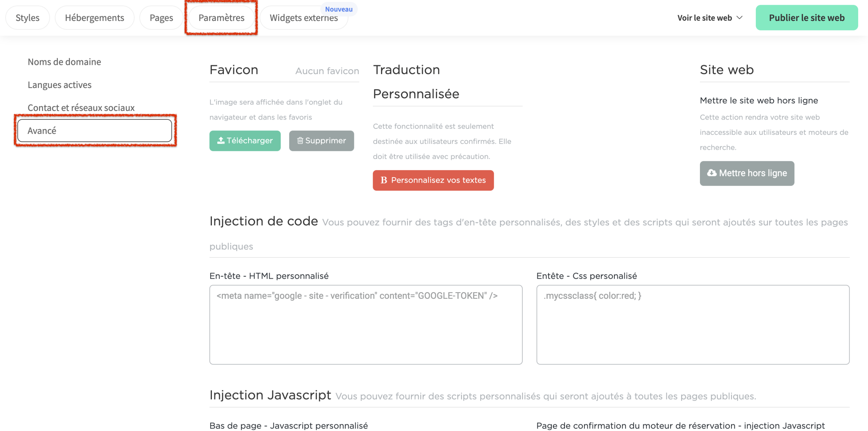Click the Nouveau badge
The image size is (868, 431).
(x=339, y=9)
